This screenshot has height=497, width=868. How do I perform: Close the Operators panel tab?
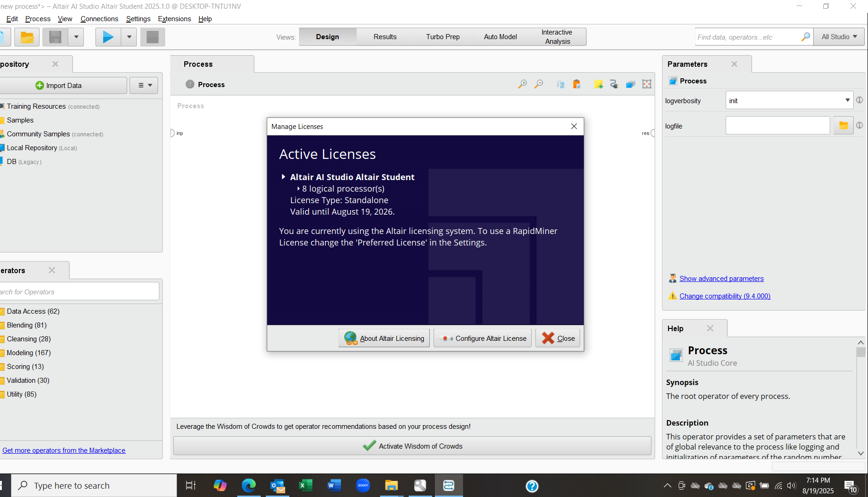point(52,270)
